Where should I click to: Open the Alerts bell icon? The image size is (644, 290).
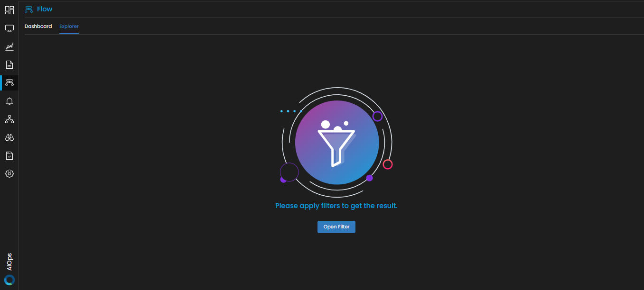click(x=9, y=101)
